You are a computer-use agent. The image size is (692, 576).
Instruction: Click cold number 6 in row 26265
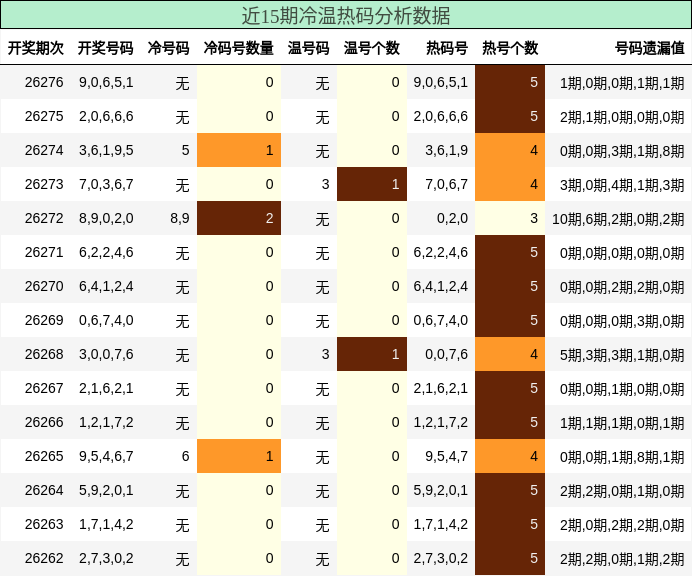[x=185, y=456]
